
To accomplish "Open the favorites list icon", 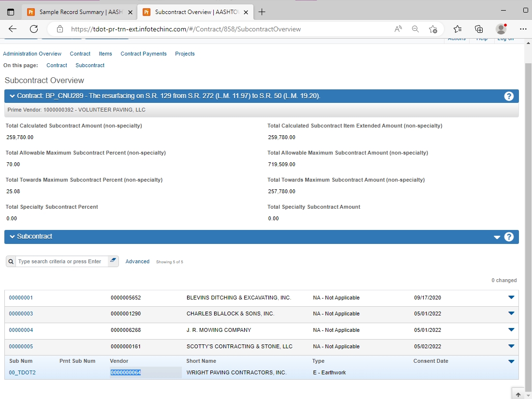I will [458, 29].
